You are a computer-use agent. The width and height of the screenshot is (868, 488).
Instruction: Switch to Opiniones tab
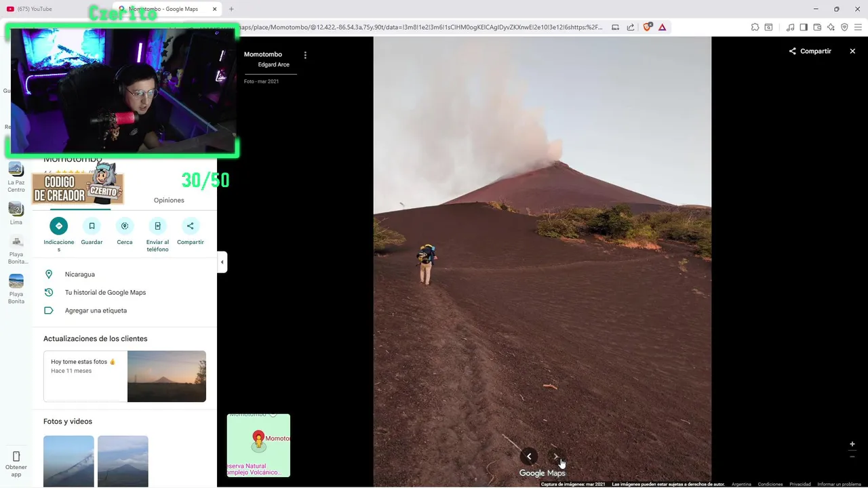click(x=169, y=200)
